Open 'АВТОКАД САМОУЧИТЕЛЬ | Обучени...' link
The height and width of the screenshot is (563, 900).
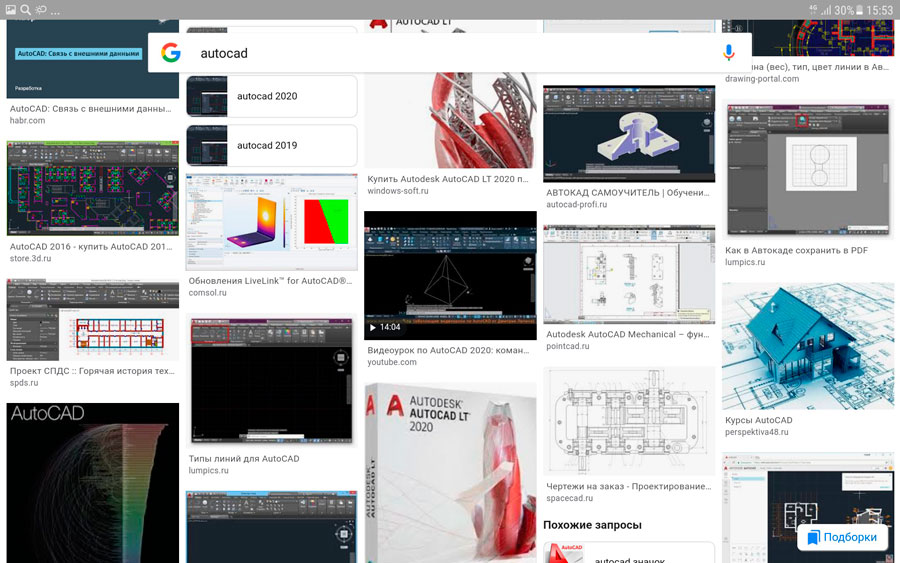[627, 193]
